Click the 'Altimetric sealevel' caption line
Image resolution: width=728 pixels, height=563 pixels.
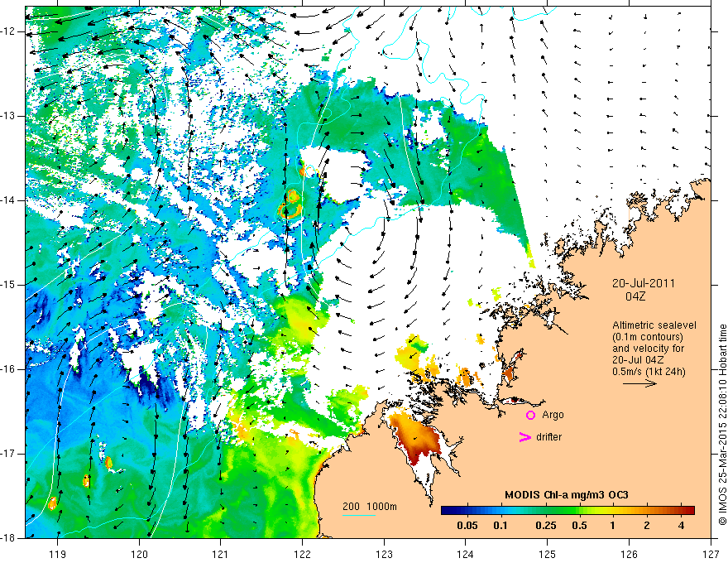(654, 325)
